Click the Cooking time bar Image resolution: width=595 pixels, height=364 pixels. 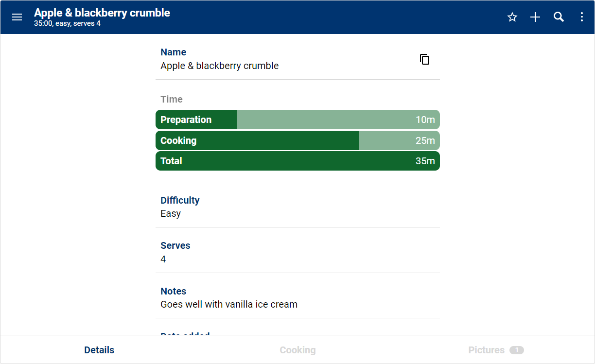coord(297,140)
